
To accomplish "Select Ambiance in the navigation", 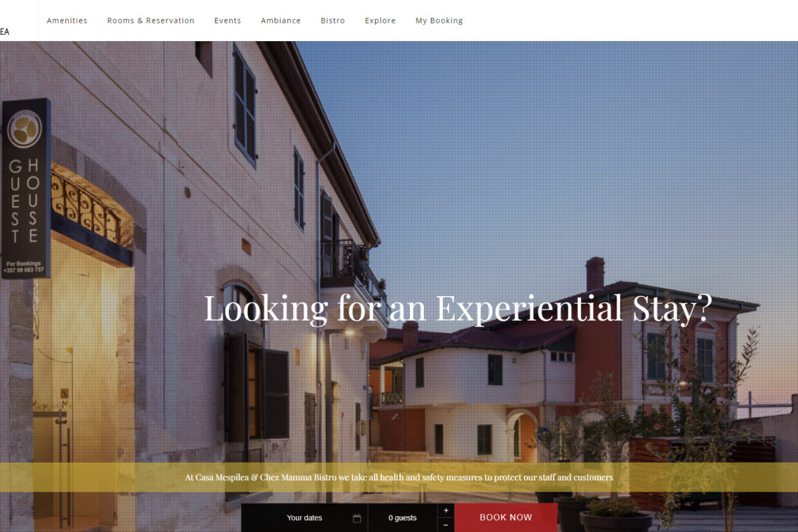I will (x=281, y=20).
